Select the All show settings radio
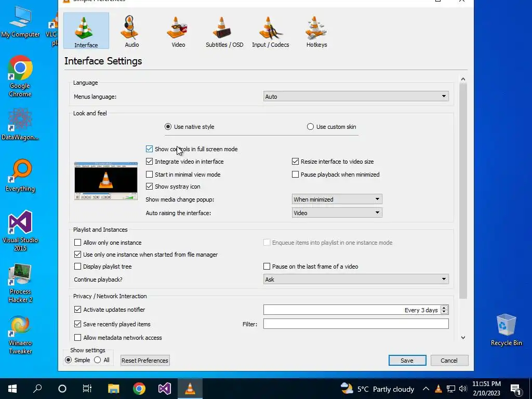532x399 pixels. click(x=97, y=360)
